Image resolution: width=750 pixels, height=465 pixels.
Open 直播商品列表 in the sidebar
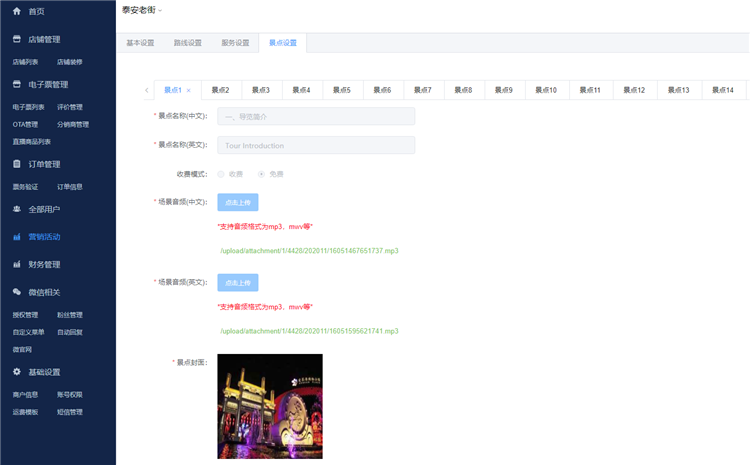[x=32, y=142]
